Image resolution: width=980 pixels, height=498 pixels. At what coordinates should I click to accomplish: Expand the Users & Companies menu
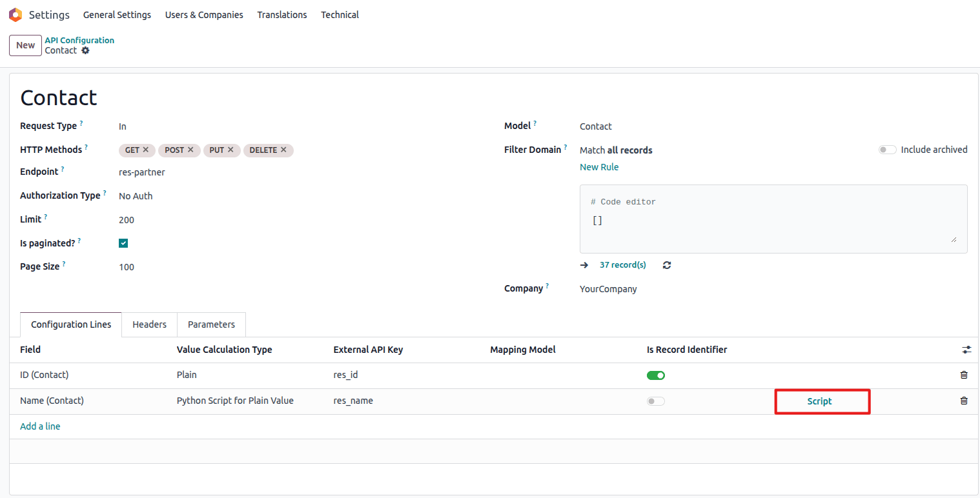(x=204, y=15)
